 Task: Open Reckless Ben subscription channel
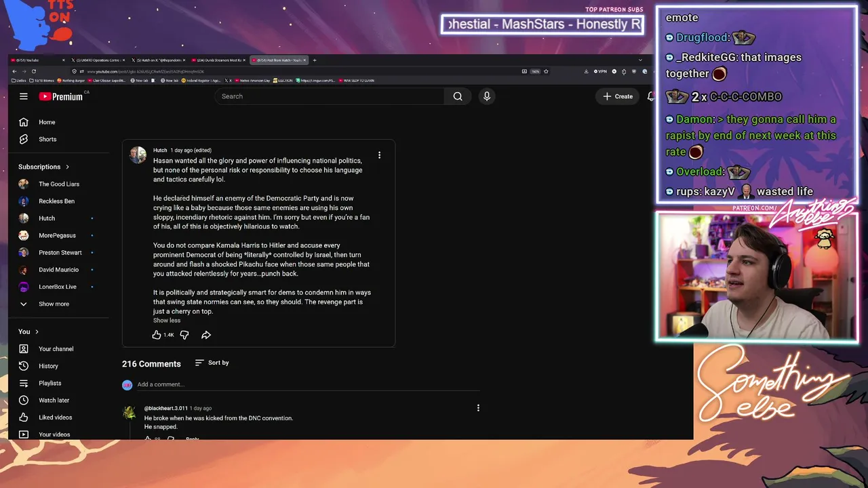tap(56, 201)
